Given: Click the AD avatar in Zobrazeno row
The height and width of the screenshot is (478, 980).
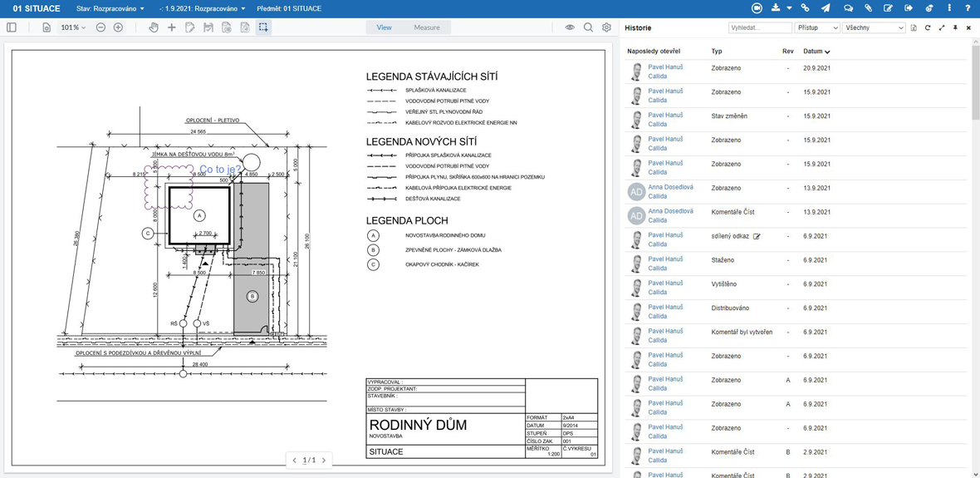Looking at the screenshot, I should click(636, 192).
